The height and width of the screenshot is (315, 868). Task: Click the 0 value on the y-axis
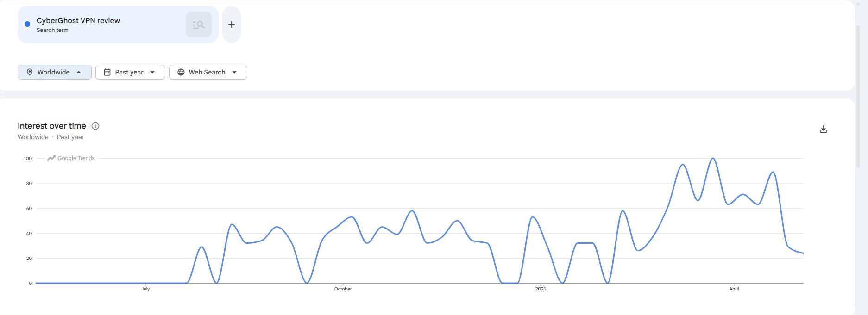[x=31, y=283]
